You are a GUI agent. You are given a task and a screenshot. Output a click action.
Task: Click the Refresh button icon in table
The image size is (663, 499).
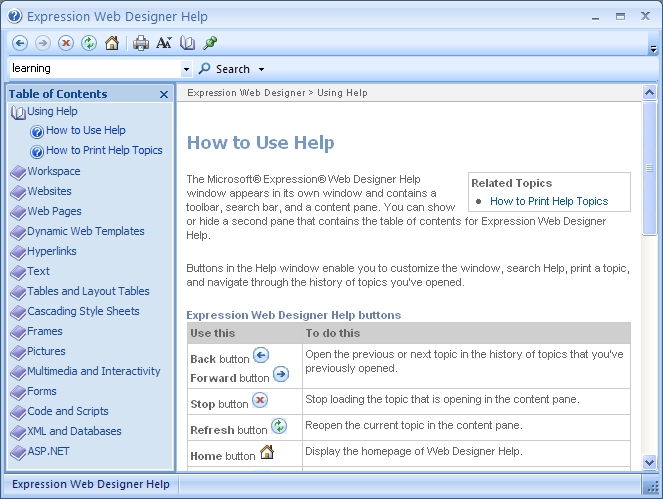(279, 426)
